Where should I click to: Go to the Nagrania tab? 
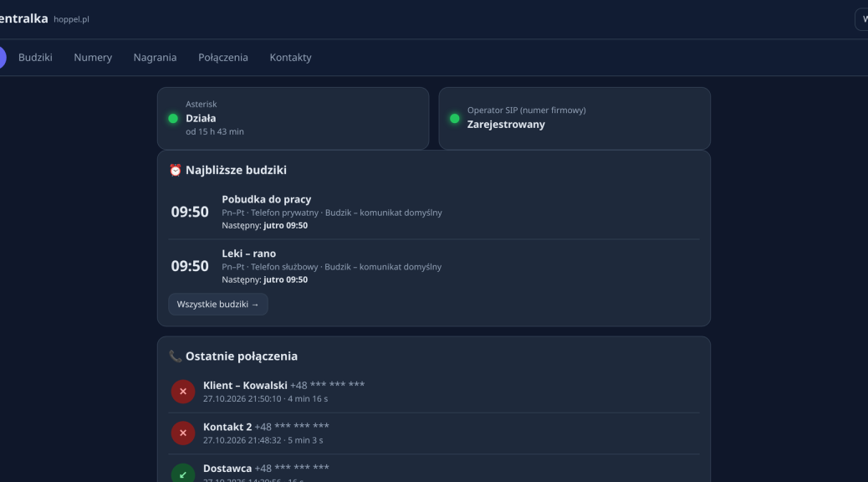tap(155, 57)
